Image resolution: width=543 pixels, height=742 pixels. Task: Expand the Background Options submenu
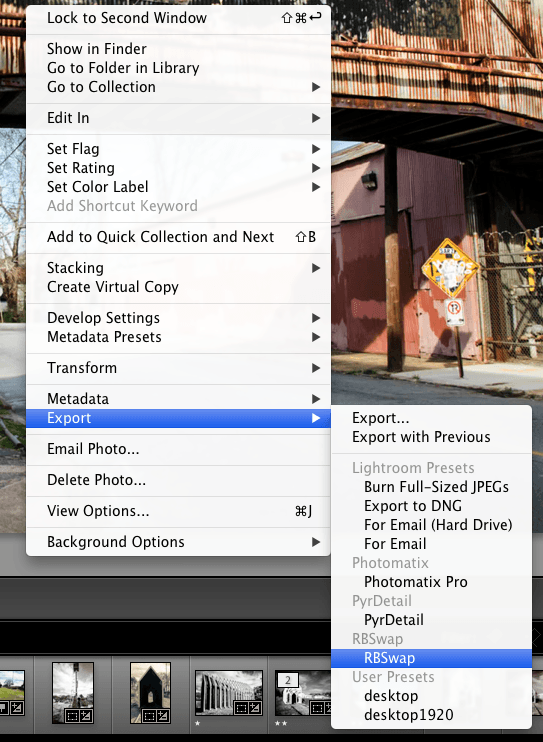[178, 542]
